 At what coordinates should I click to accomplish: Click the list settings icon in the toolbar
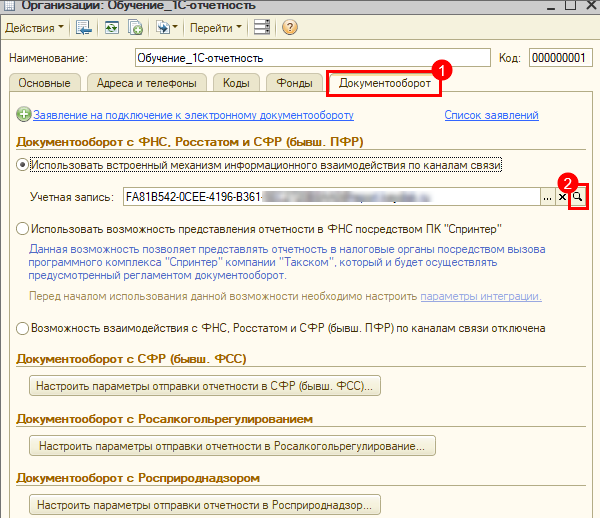pos(261,26)
